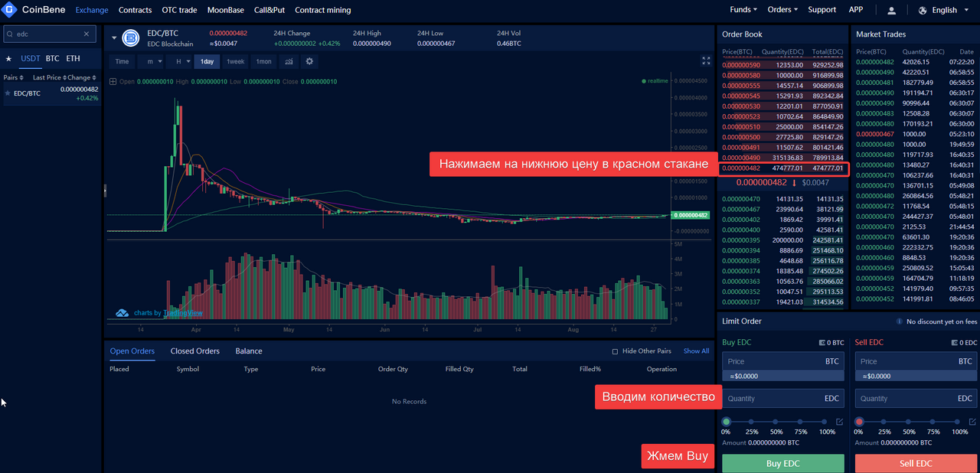Click TradingView cloud logo on chart
The width and height of the screenshot is (980, 473).
122,312
